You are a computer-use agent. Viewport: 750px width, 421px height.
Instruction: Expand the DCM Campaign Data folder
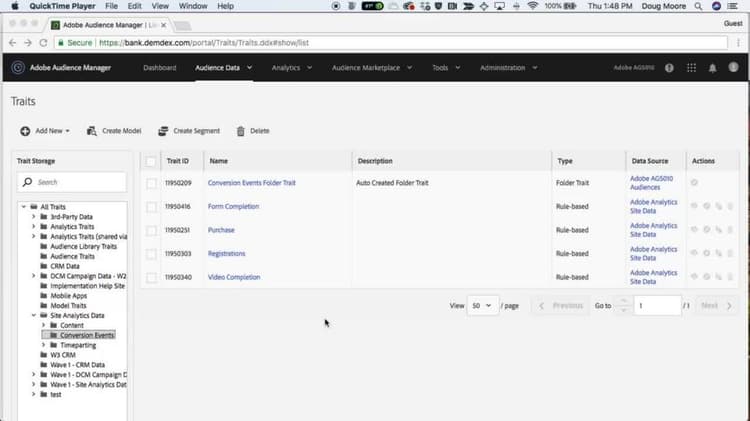[x=33, y=276]
